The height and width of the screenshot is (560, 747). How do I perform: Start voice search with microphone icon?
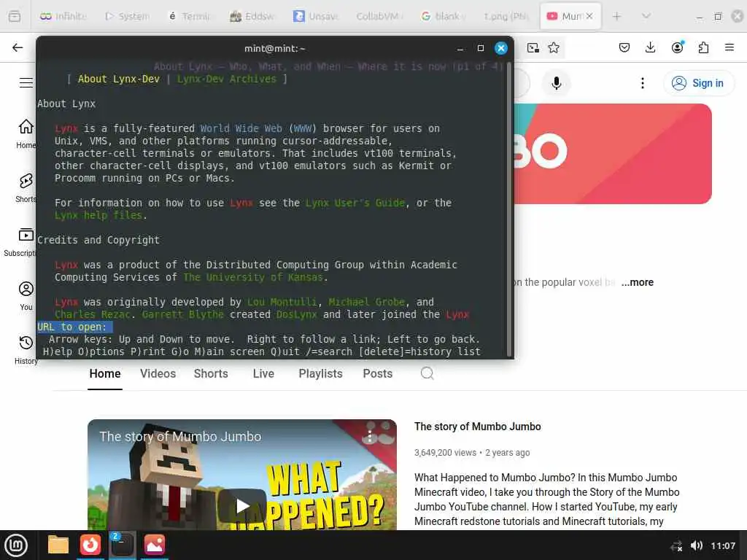[x=556, y=83]
